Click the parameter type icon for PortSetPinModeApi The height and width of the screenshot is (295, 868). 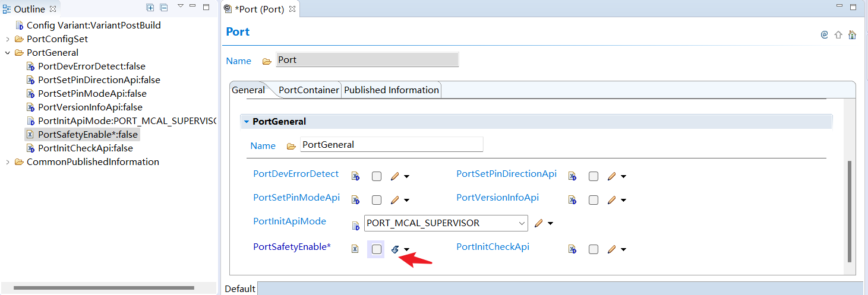[x=355, y=200]
